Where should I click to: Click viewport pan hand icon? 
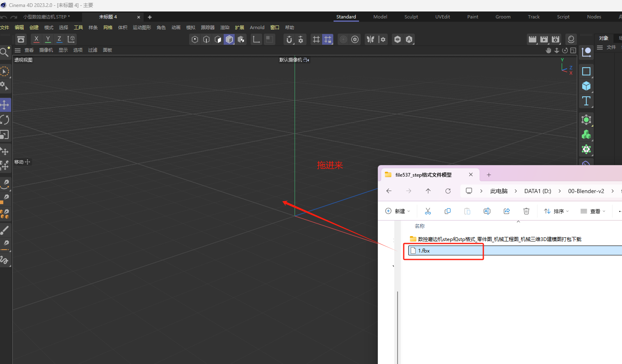tap(549, 50)
